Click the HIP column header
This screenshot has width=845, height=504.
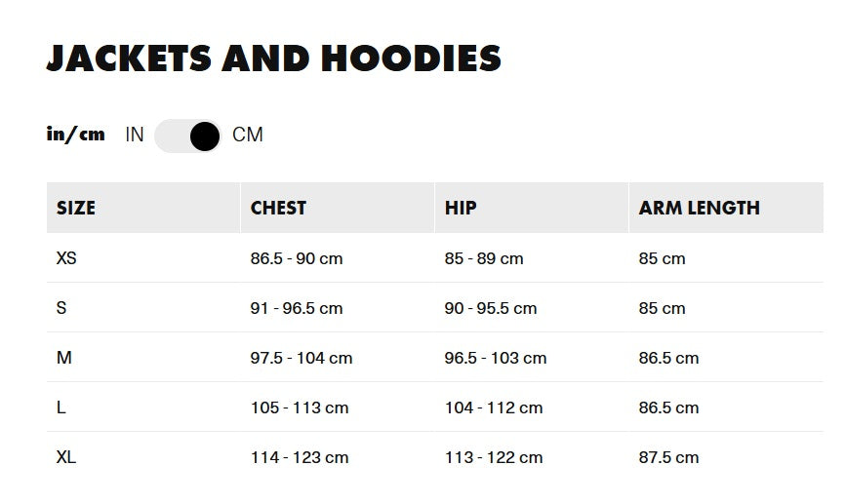pos(461,208)
